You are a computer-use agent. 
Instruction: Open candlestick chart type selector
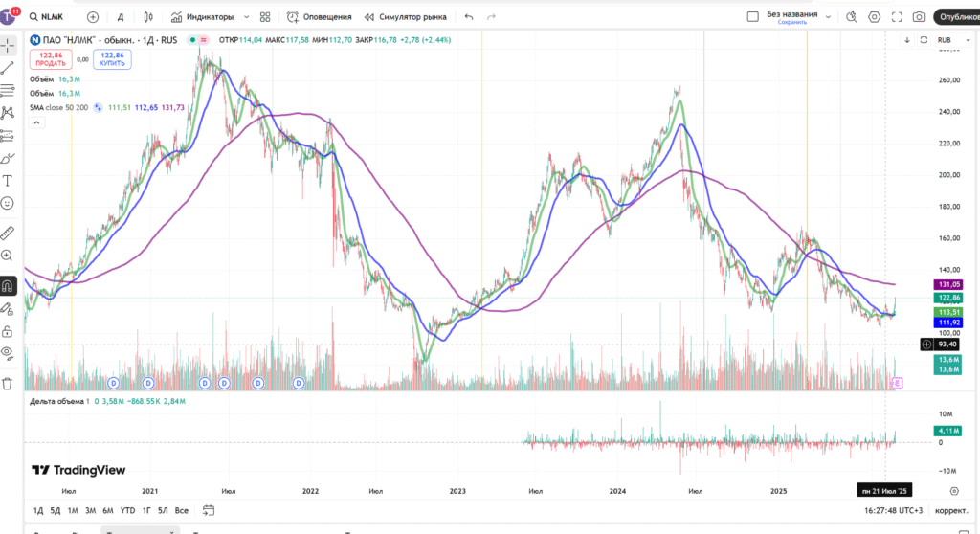148,17
